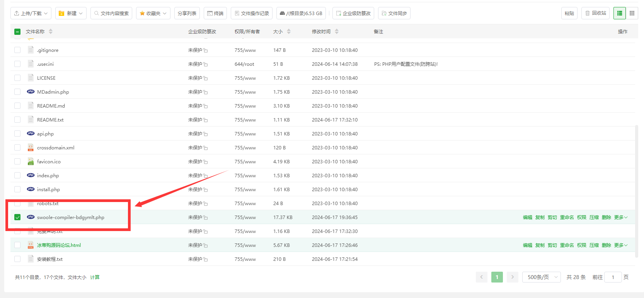Tick the checkbox for install.php

tap(17, 189)
